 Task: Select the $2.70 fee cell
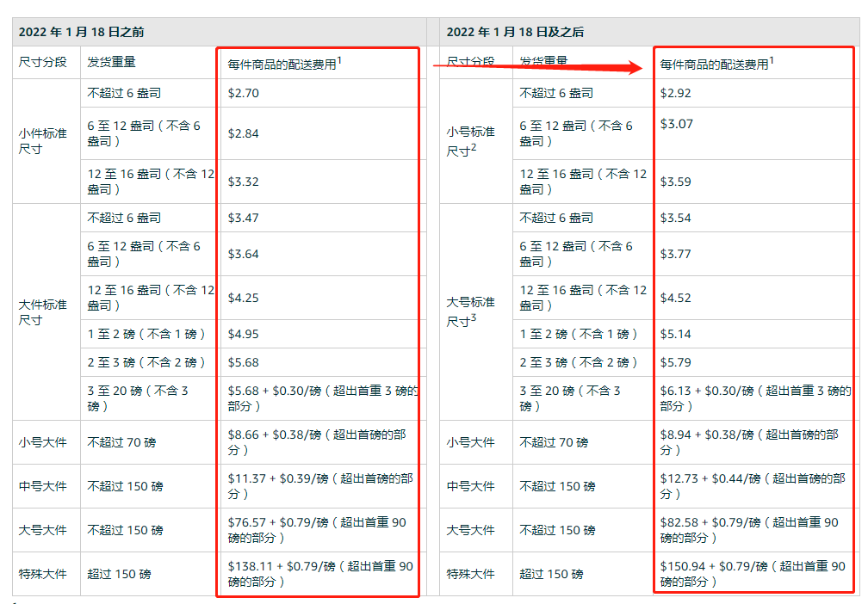click(x=320, y=93)
